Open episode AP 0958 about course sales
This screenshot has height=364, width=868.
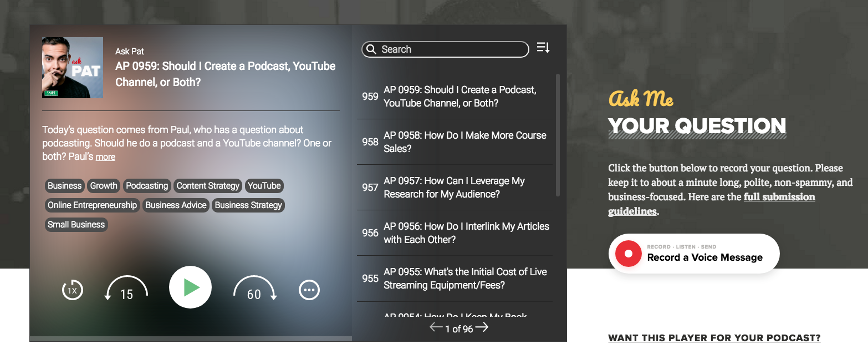455,142
